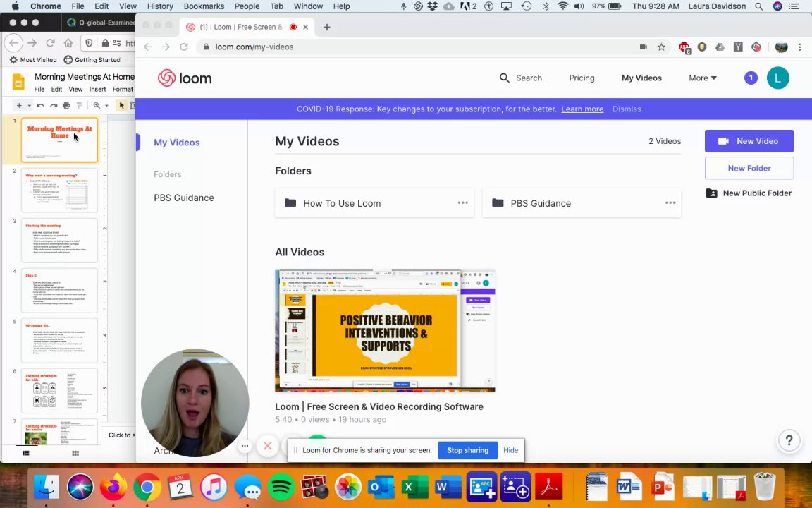Open the notifications badge showing 1
The height and width of the screenshot is (508, 812).
[x=751, y=78]
